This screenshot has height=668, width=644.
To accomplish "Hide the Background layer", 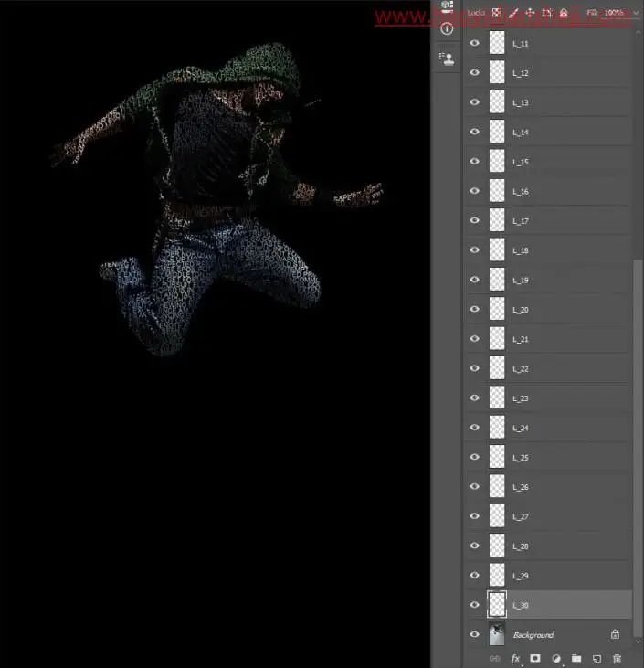I will click(474, 634).
